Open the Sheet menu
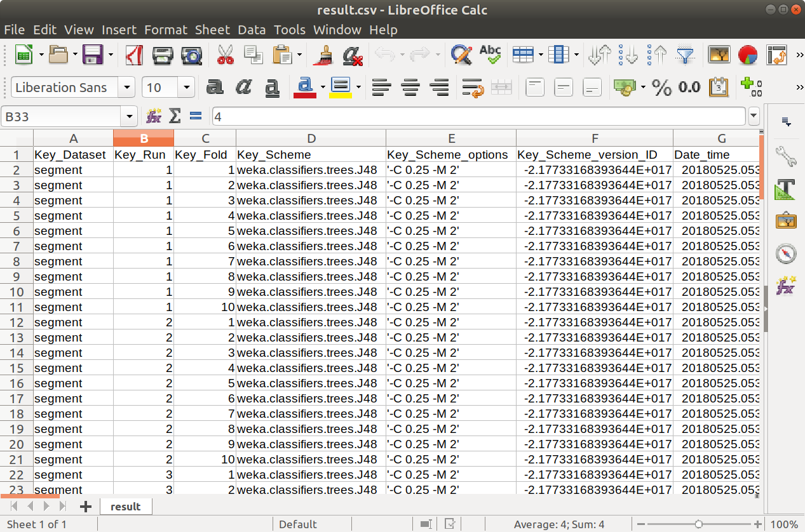This screenshot has width=805, height=532. pyautogui.click(x=212, y=30)
